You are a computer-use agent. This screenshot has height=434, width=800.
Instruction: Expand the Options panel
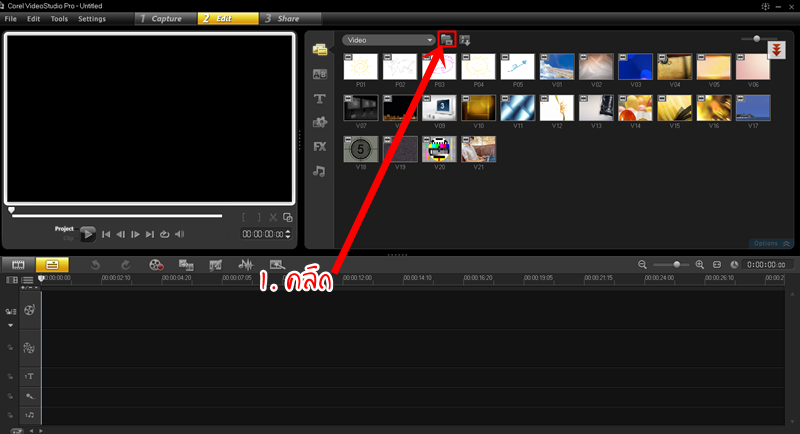pyautogui.click(x=771, y=244)
